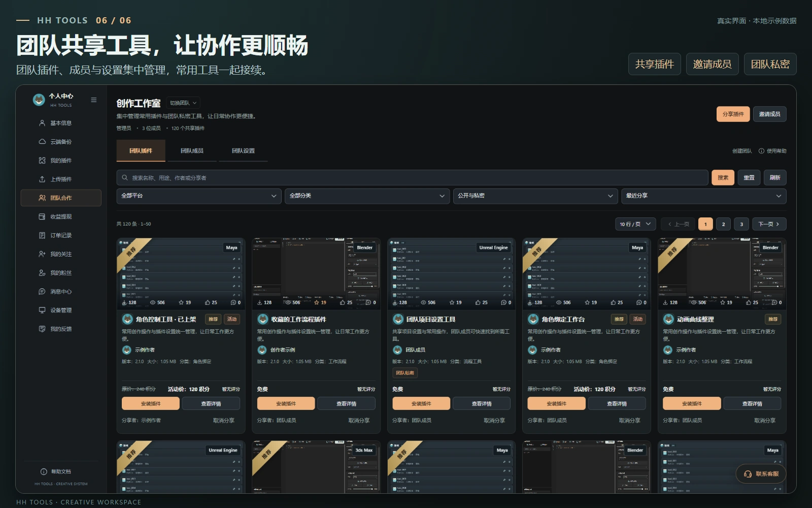
Task: Click the 个人中心 avatar icon
Action: tap(39, 100)
